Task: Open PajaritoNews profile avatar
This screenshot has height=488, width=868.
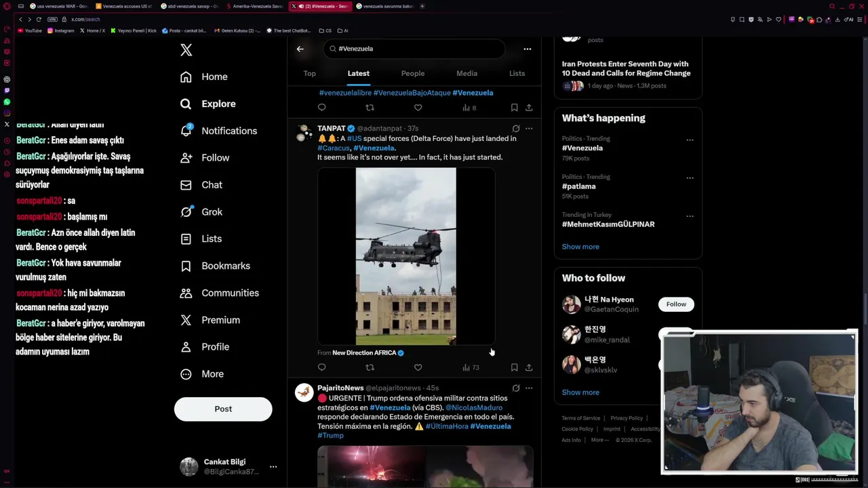Action: point(304,392)
